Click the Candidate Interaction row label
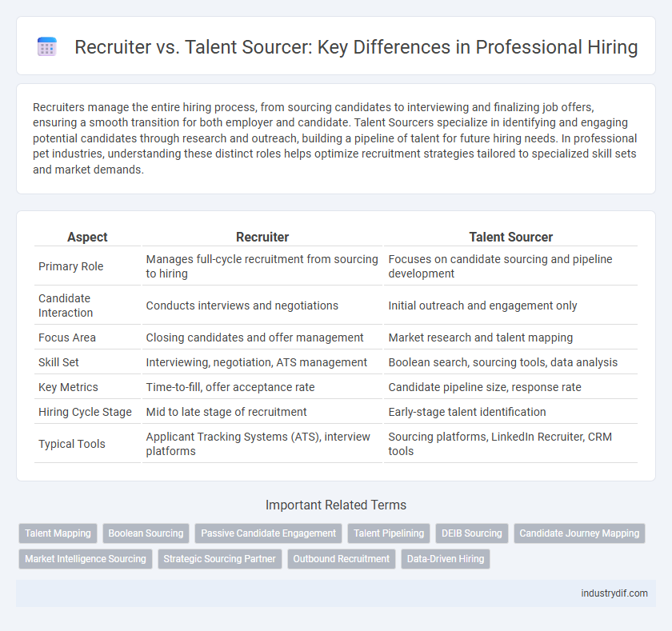 [66, 306]
